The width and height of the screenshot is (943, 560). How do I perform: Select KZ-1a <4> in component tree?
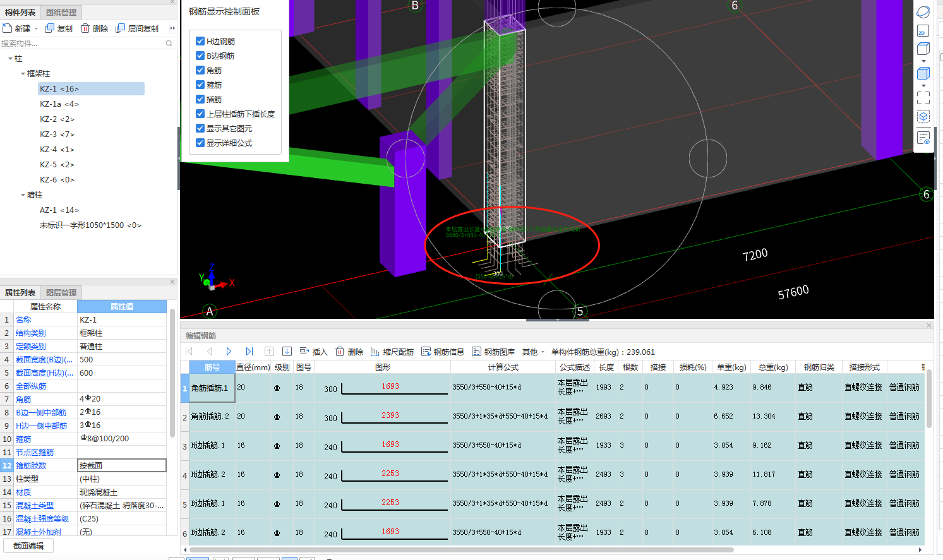coord(59,104)
